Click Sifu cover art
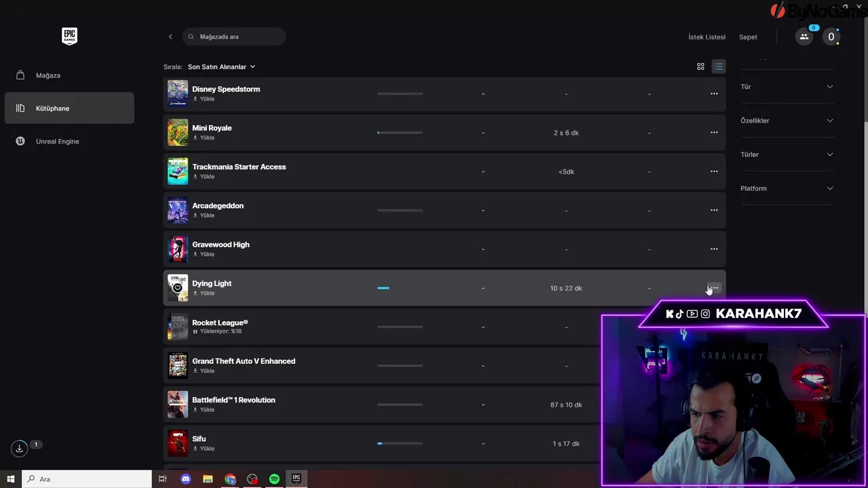Viewport: 868px width, 488px height. click(178, 443)
